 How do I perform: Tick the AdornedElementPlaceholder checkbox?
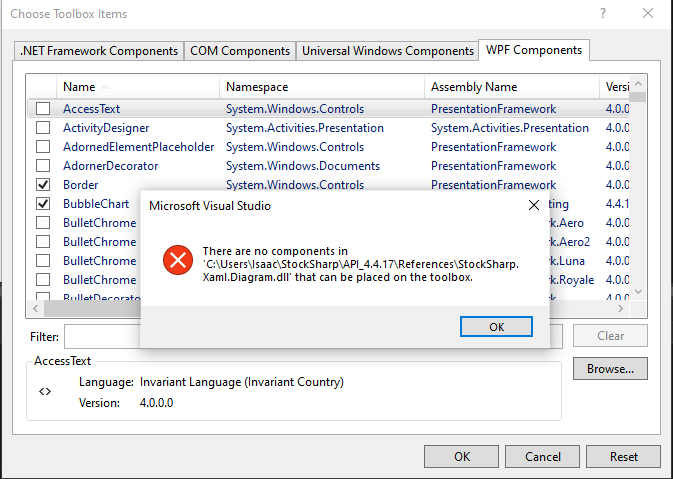(x=43, y=147)
